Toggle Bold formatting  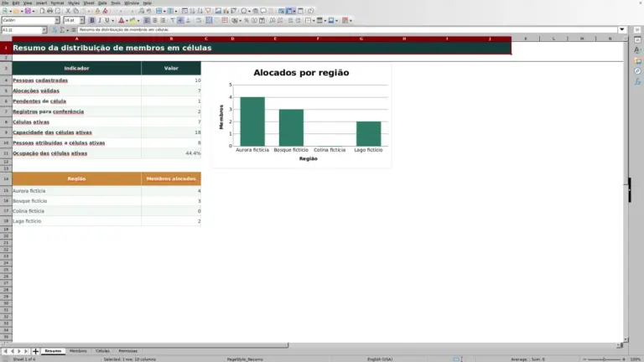point(92,20)
